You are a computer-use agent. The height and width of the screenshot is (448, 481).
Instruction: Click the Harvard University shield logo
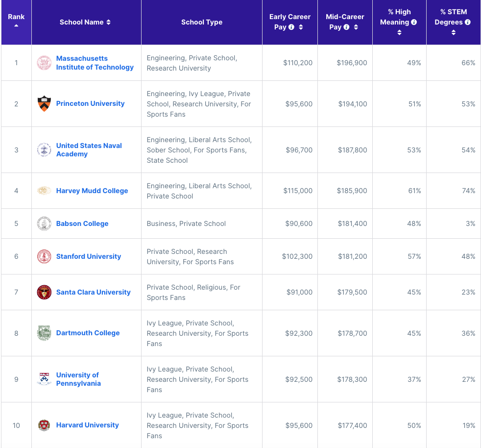44,425
